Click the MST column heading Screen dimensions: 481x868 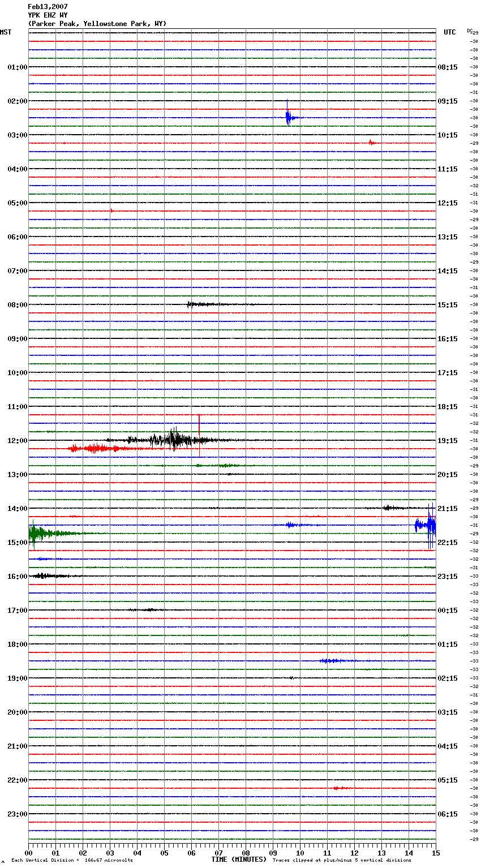[x=6, y=32]
